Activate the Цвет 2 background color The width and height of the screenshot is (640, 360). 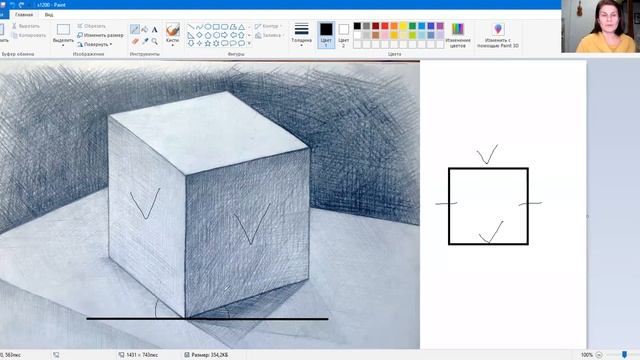click(344, 35)
